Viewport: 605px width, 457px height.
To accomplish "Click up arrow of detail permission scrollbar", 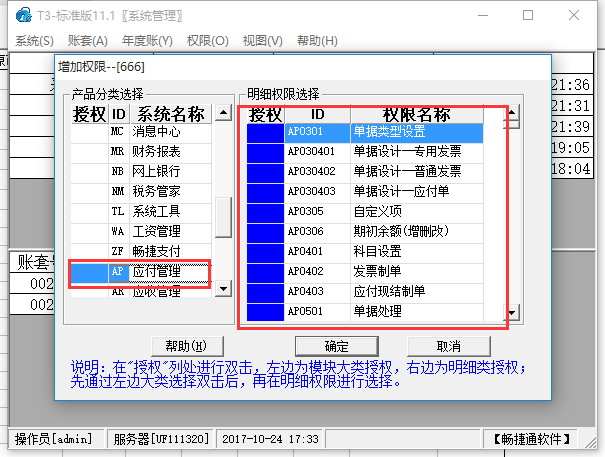I will [512, 113].
